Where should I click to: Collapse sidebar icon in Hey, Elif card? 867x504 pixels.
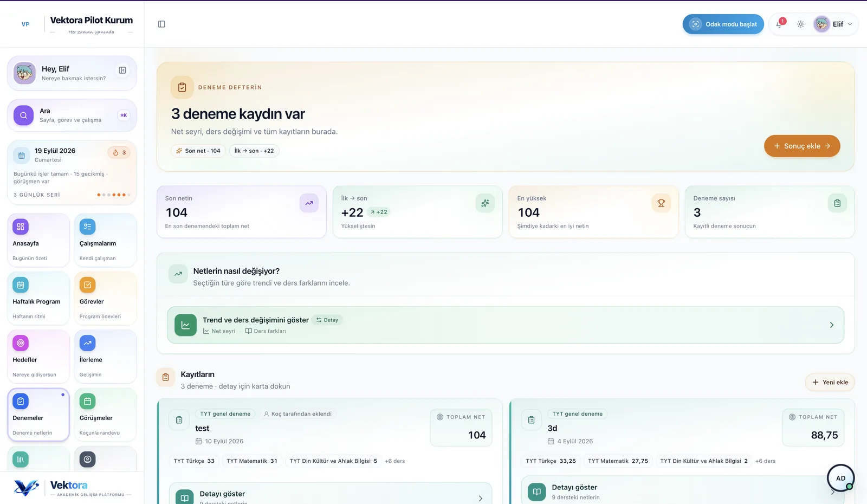[x=122, y=70]
